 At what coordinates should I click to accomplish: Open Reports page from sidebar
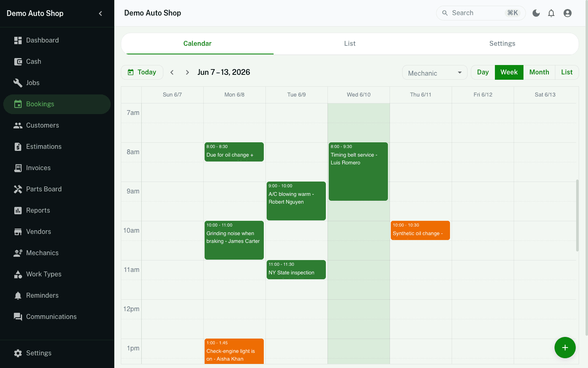57,210
